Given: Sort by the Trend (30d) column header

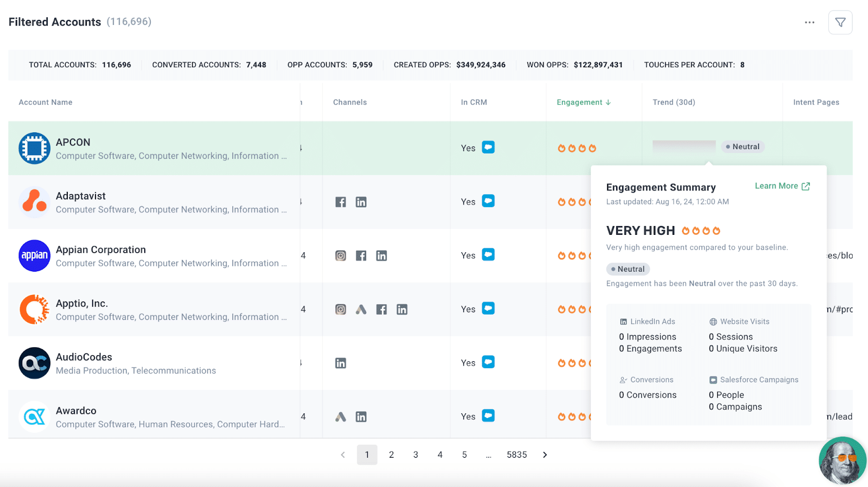Looking at the screenshot, I should point(674,102).
